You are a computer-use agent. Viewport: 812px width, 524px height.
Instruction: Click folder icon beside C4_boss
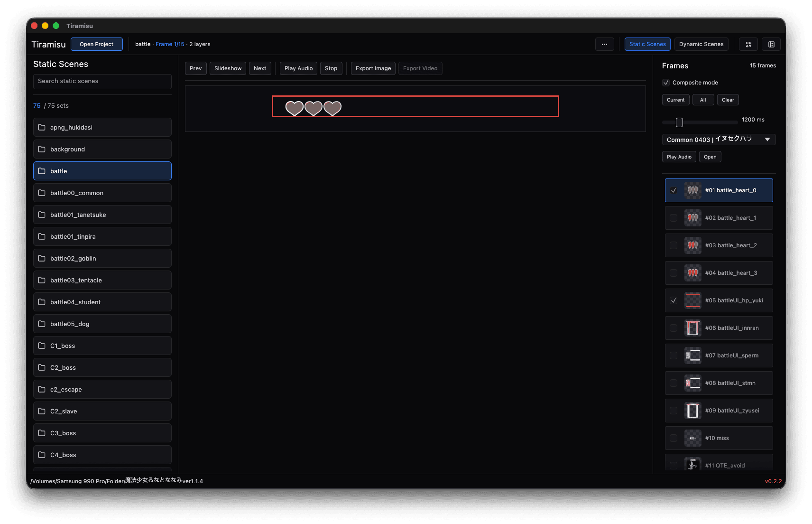(42, 455)
